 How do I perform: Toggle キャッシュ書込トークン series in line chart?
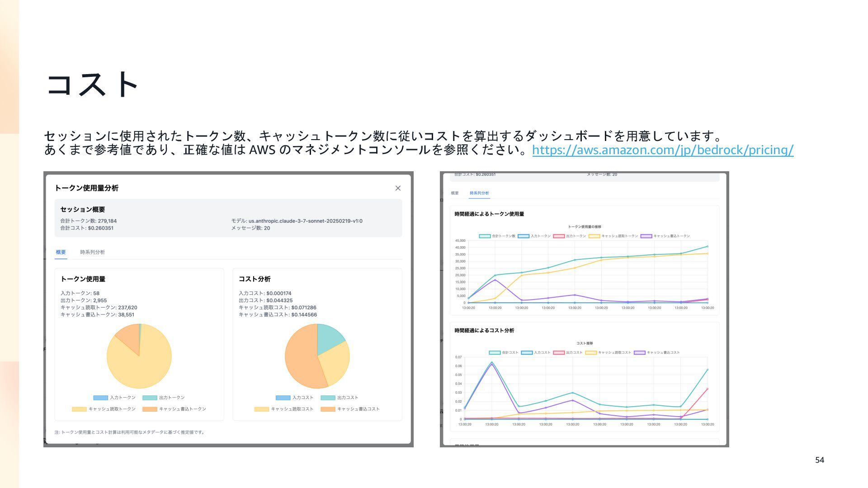[665, 236]
